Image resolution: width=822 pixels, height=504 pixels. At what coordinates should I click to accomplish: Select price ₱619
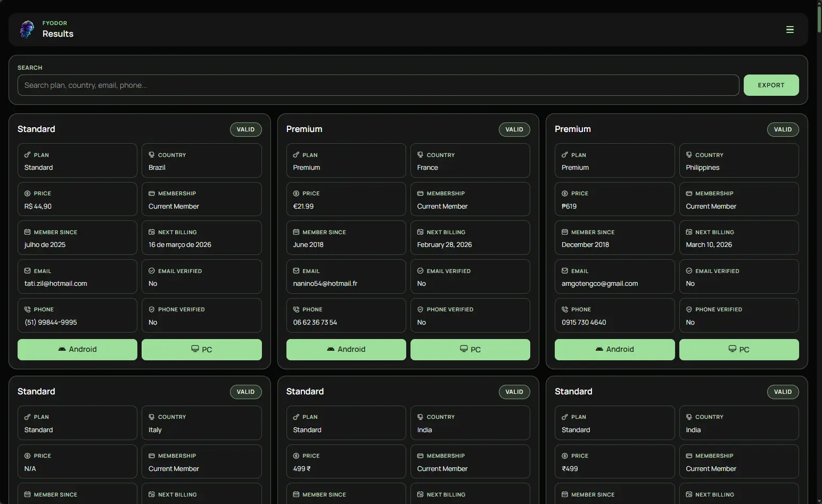pyautogui.click(x=569, y=206)
